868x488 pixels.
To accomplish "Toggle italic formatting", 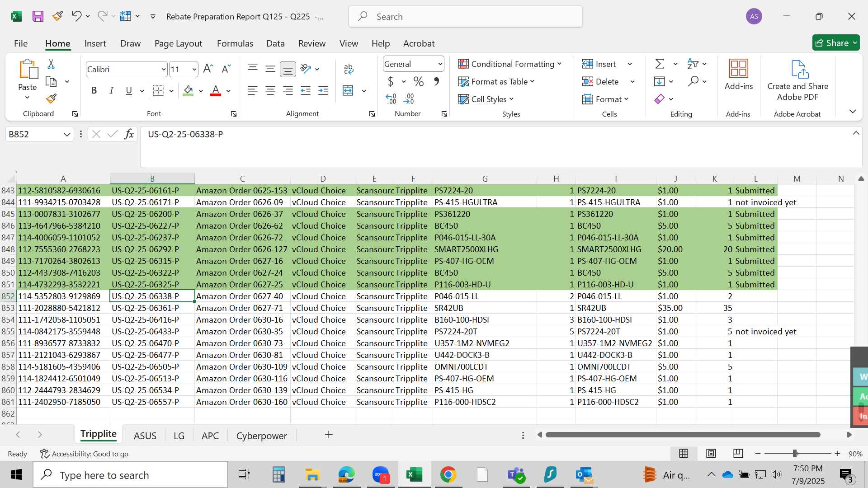I will [111, 91].
